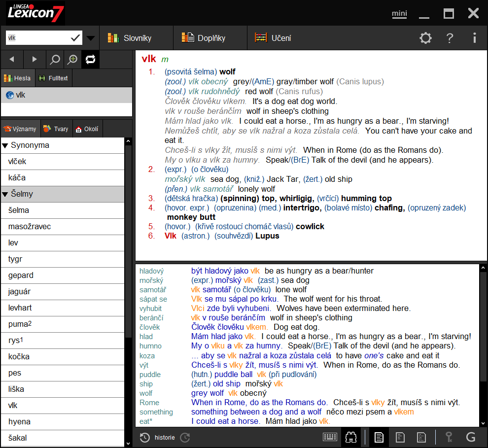Click the left list scroll-up arrow
The width and height of the screenshot is (488, 448).
(128, 141)
